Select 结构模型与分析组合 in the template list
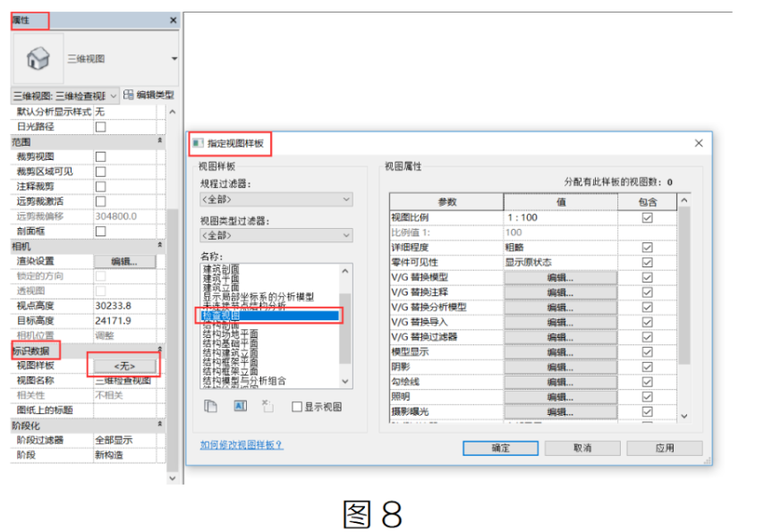The height and width of the screenshot is (532, 764). (244, 381)
